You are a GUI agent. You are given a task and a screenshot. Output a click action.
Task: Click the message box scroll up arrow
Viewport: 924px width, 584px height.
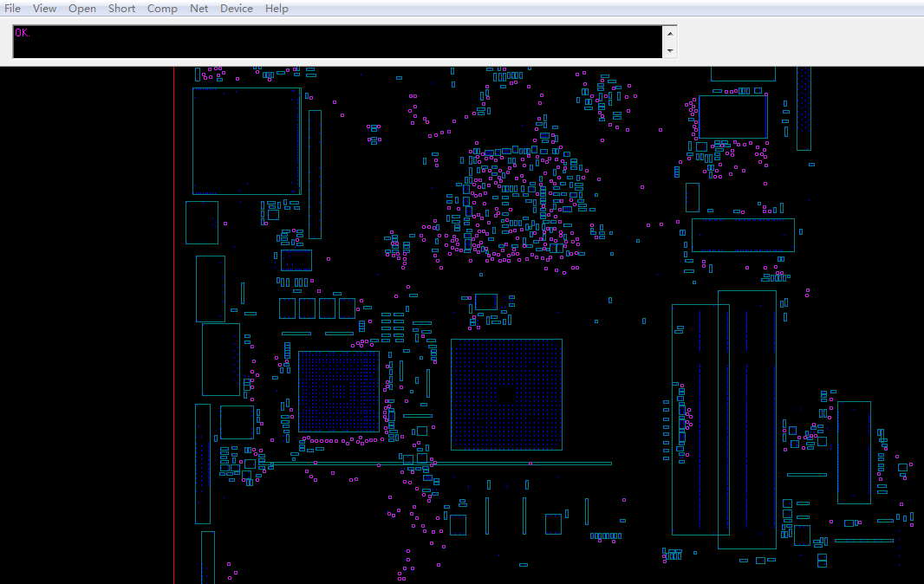click(670, 33)
